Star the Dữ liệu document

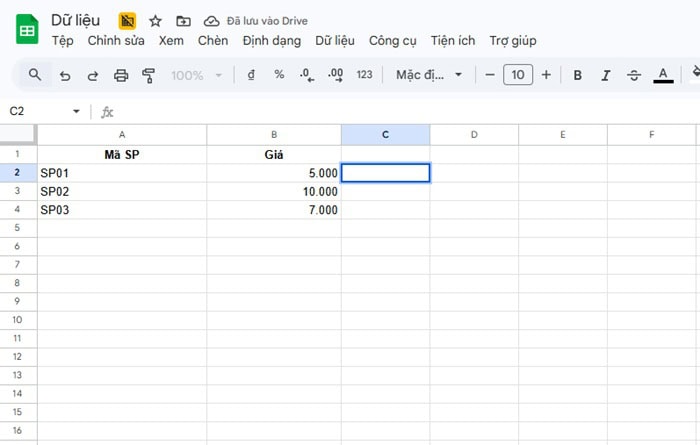(x=155, y=21)
